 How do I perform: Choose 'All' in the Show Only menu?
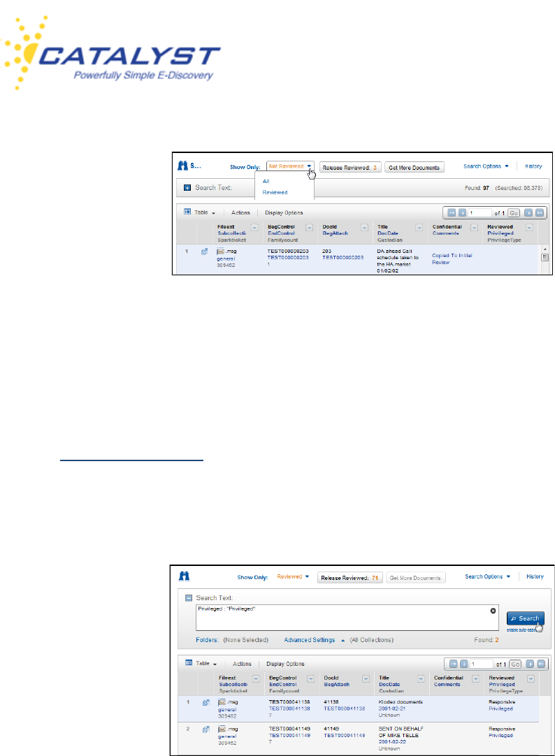pyautogui.click(x=266, y=181)
